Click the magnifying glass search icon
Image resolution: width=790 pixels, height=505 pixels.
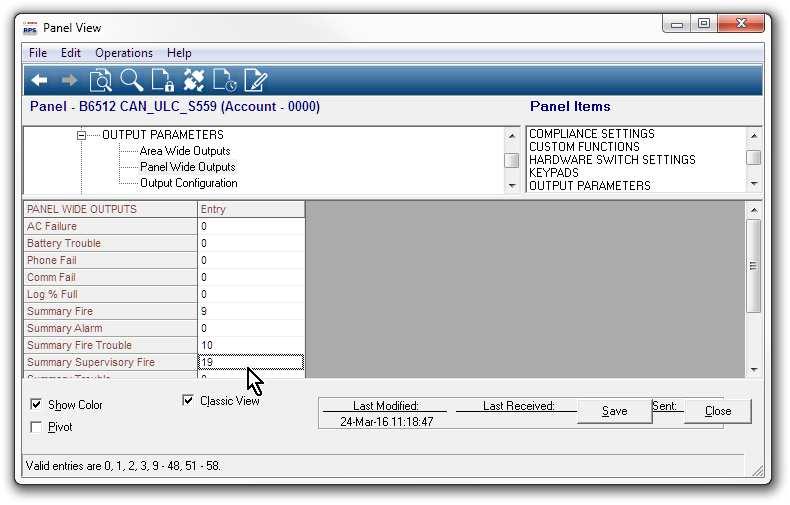tap(131, 80)
